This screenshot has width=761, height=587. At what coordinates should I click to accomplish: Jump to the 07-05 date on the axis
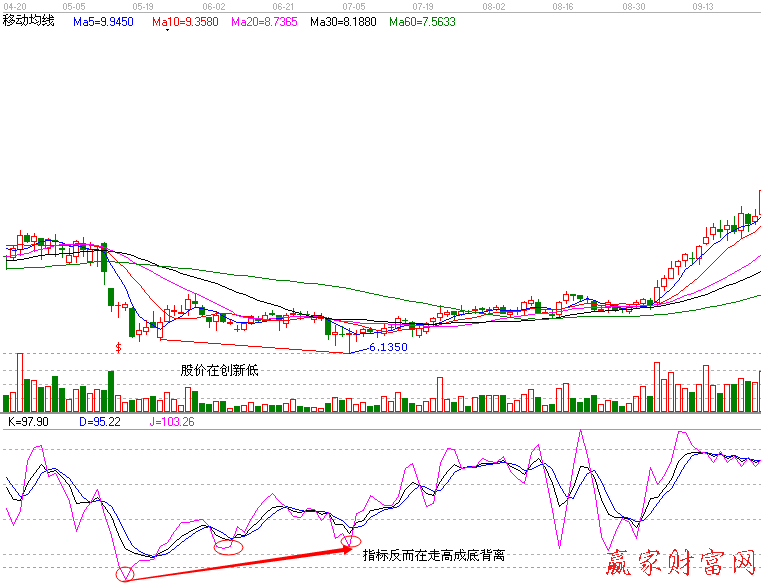point(354,6)
